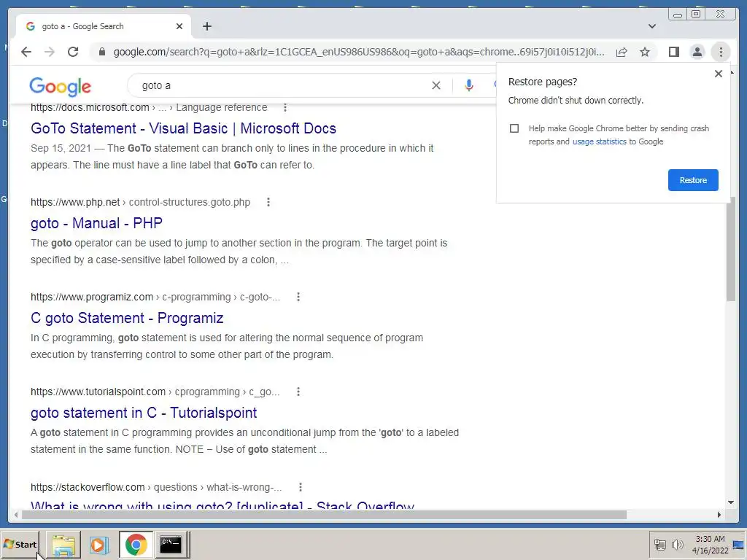Click the network icon in the system tray
The image size is (747, 560).
tap(659, 544)
